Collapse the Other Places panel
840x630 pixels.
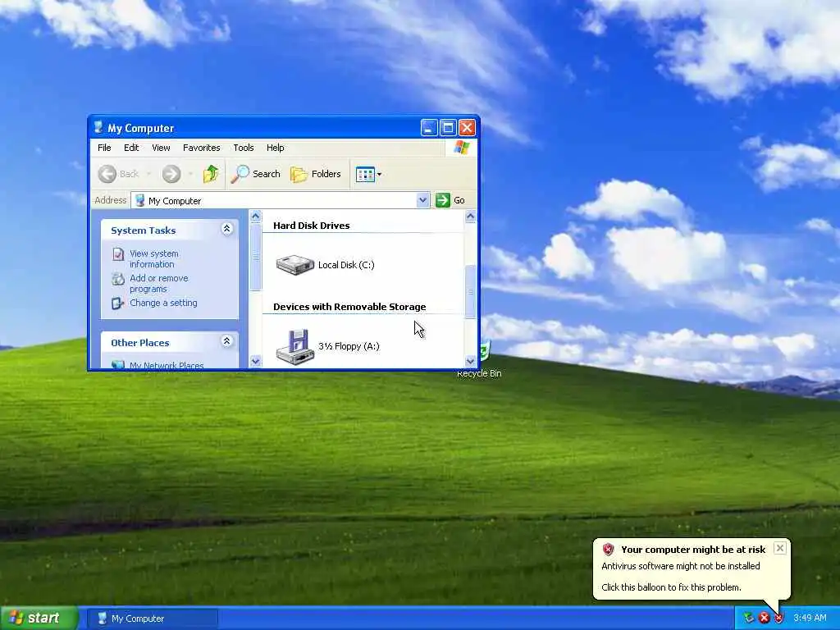(x=226, y=341)
